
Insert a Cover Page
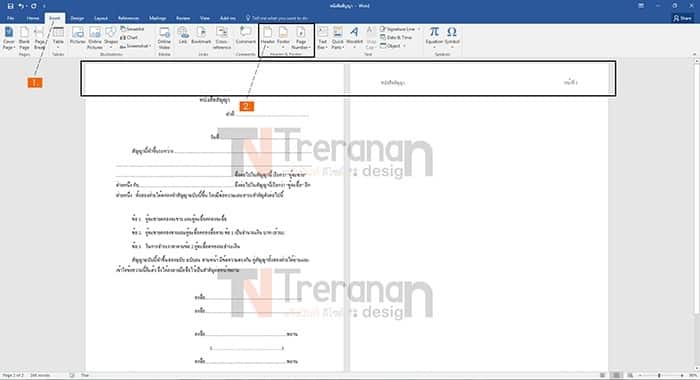click(x=8, y=38)
